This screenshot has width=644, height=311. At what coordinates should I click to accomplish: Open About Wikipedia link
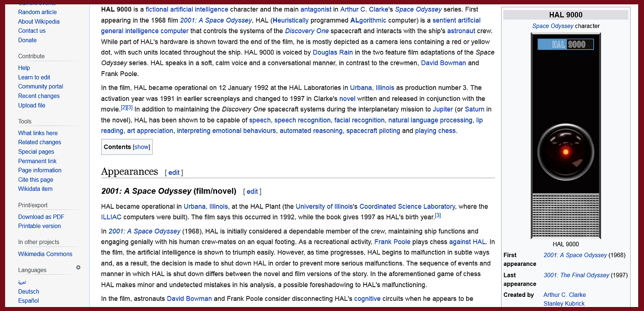coord(39,21)
